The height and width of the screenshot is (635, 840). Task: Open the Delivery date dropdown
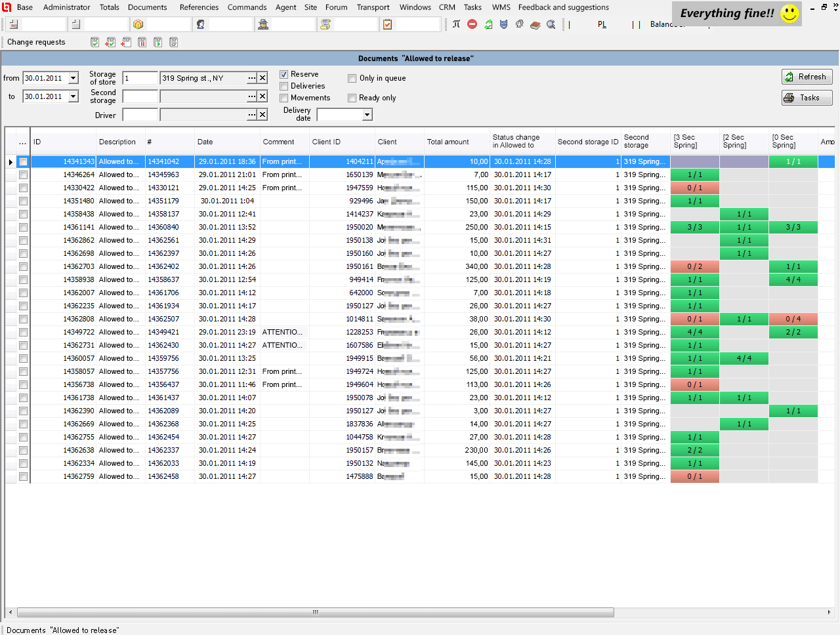(367, 115)
